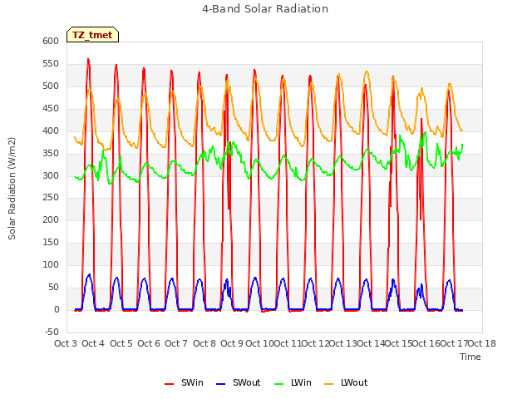Click the Oct 9 x-axis tick label
Screen dimensions: 532x399
coord(232,343)
